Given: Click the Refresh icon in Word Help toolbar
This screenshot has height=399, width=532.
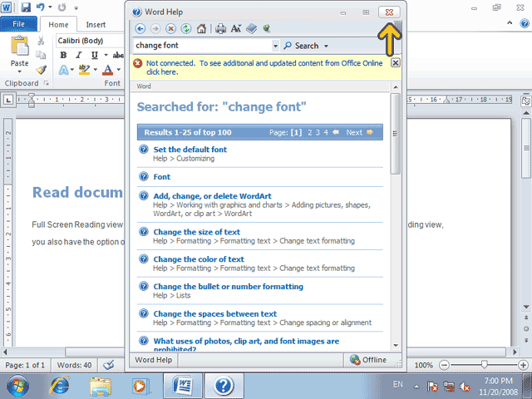Looking at the screenshot, I should tap(186, 29).
